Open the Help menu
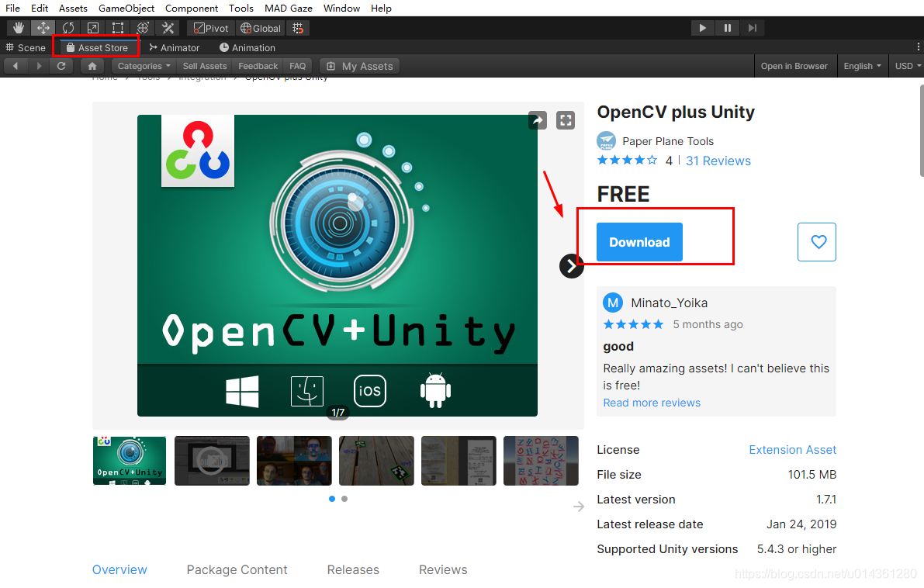Screen dimensions: 924x588 coord(381,9)
